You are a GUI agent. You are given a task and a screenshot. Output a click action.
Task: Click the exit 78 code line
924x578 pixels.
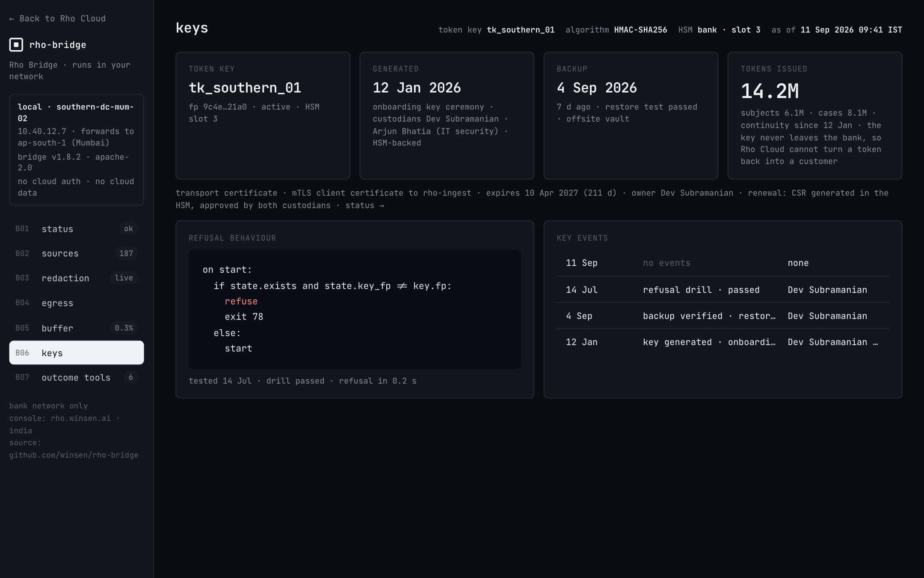pos(244,317)
